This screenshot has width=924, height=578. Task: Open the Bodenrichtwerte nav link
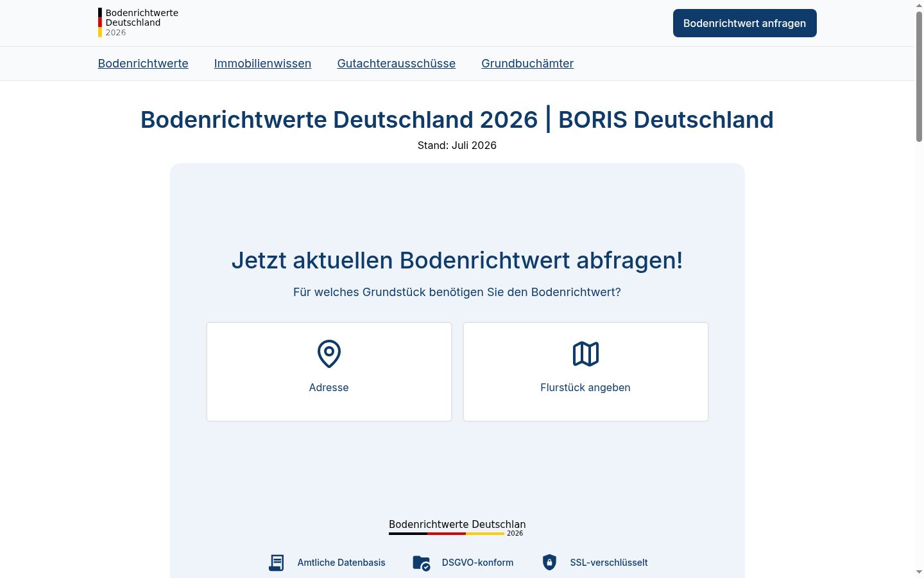click(143, 64)
